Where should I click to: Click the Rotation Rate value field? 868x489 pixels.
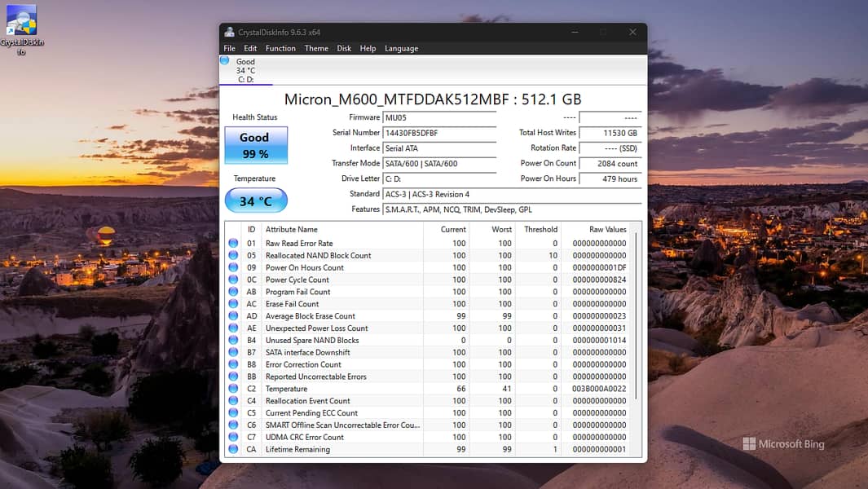(x=610, y=148)
